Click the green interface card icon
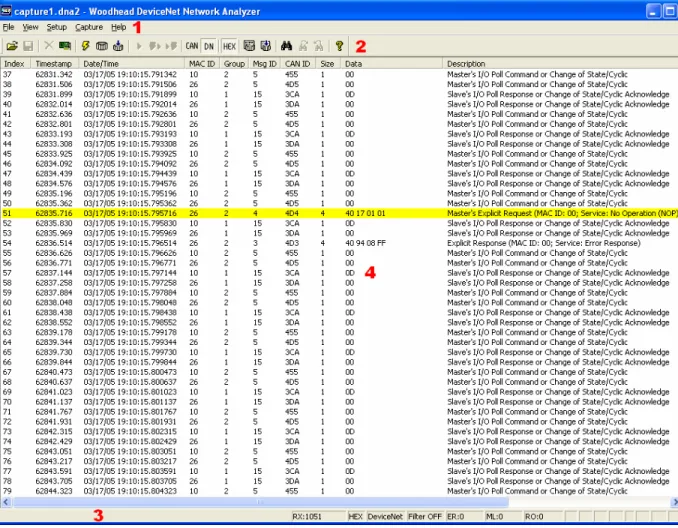 pyautogui.click(x=65, y=46)
